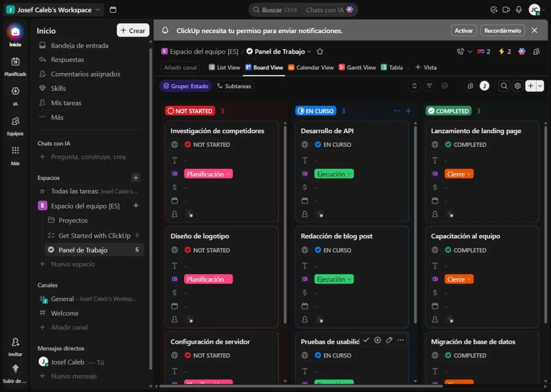Open the Josef Caleb's Workspace dropdown
This screenshot has width=551, height=392.
(54, 10)
